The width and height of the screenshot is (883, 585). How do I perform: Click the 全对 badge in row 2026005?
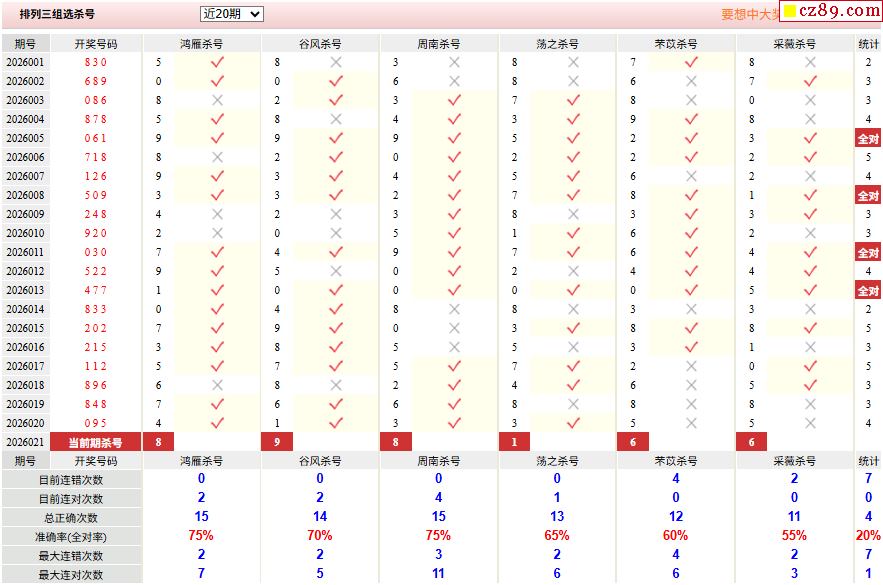[x=868, y=139]
